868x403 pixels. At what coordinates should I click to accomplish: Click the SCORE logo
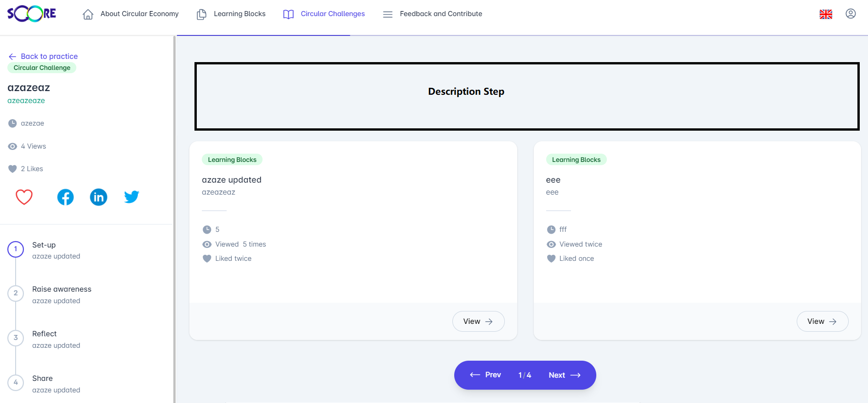click(32, 14)
